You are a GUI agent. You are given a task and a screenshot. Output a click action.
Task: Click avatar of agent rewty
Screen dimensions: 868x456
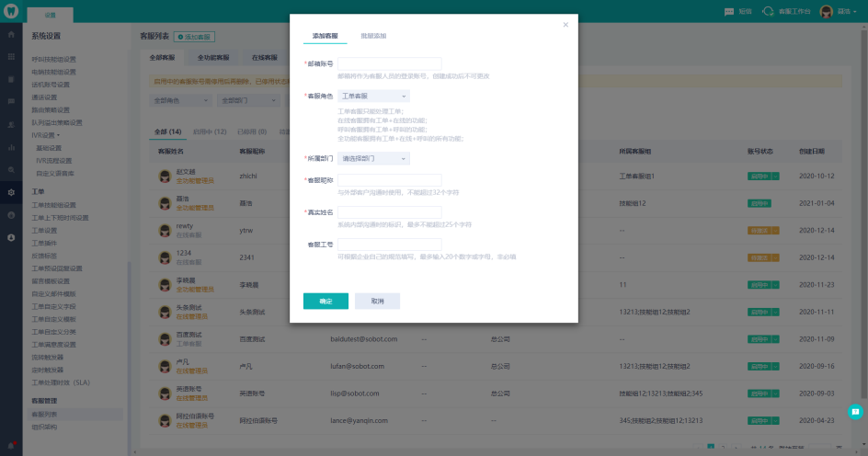pyautogui.click(x=165, y=231)
